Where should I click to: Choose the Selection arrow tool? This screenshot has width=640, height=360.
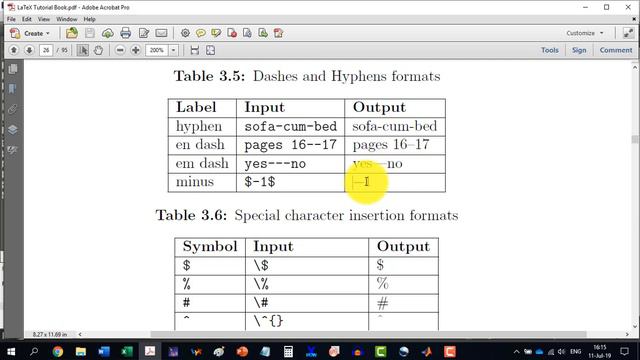pos(83,50)
